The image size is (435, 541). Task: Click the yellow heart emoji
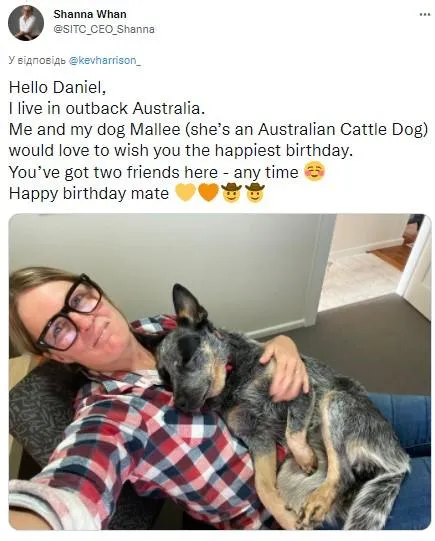[x=186, y=192]
